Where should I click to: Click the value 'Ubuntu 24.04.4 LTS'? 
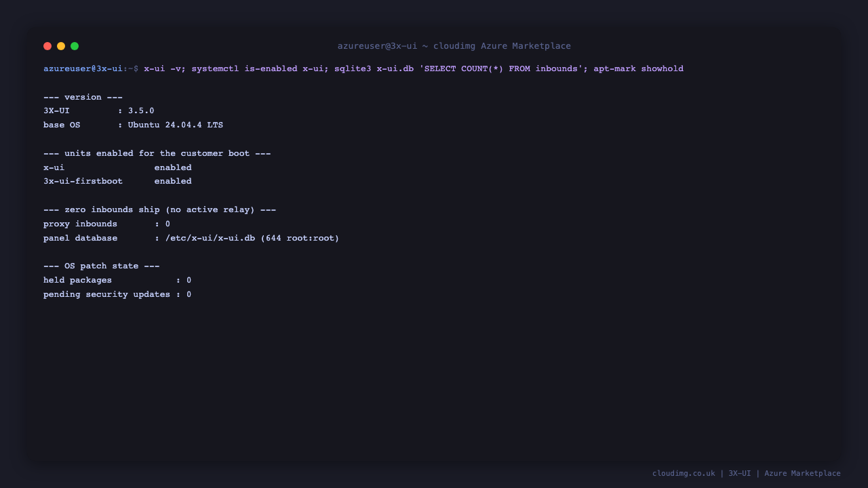[x=176, y=125]
